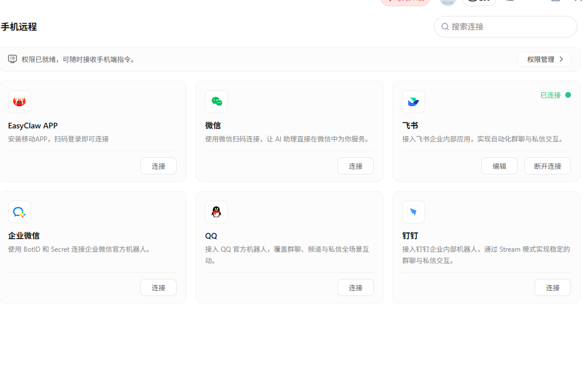This screenshot has height=371, width=588.
Task: Click the 使用 BotID 和 Secret description
Action: click(81, 249)
